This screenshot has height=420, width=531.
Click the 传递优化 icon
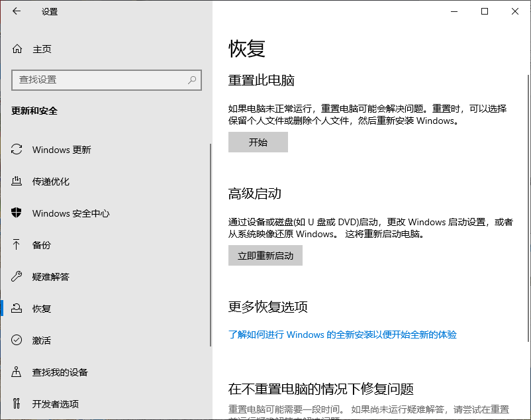[x=17, y=182]
